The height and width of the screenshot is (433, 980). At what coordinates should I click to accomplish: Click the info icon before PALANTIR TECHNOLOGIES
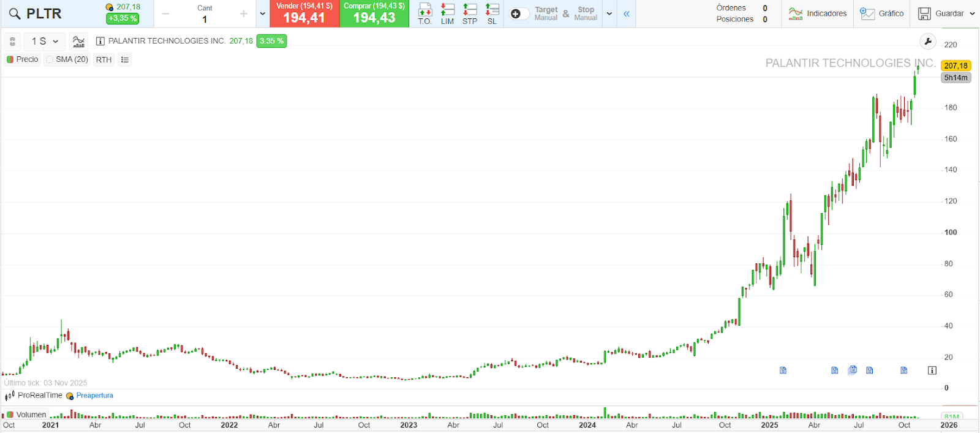coord(100,41)
